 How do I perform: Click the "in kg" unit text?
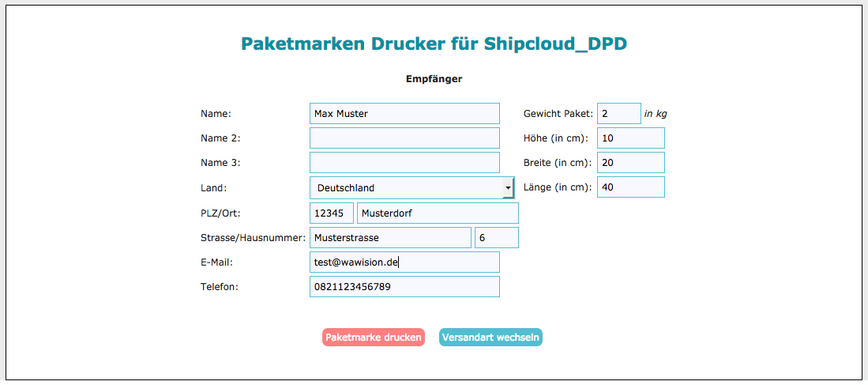[x=656, y=114]
